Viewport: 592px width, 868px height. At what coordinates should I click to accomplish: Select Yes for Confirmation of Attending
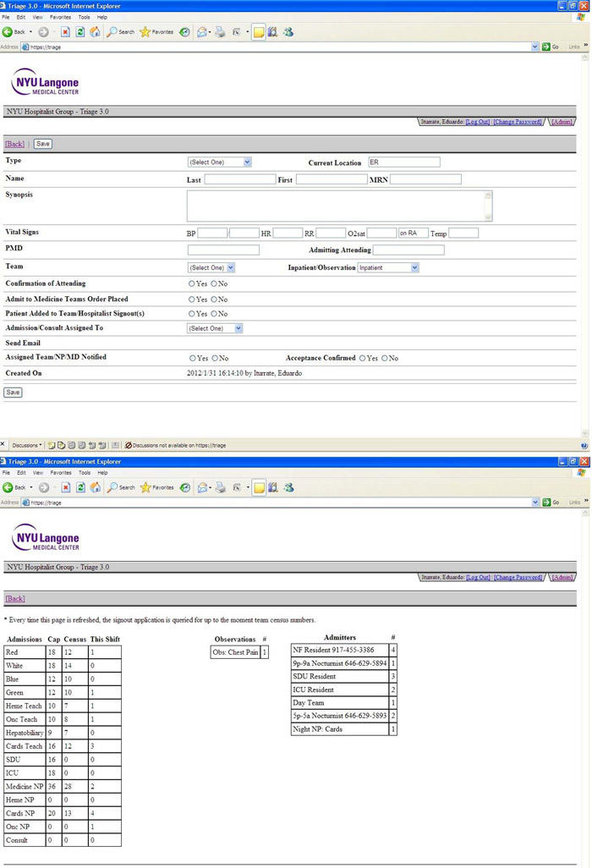pos(191,283)
